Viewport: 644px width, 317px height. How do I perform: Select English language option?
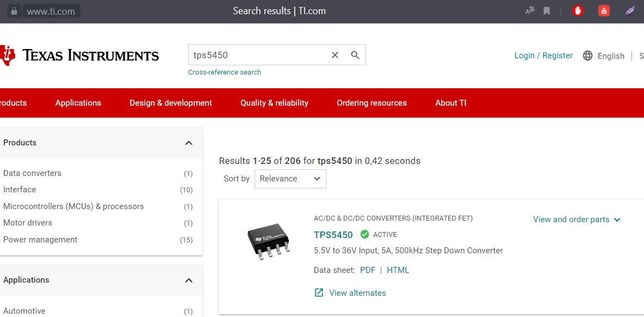[611, 56]
